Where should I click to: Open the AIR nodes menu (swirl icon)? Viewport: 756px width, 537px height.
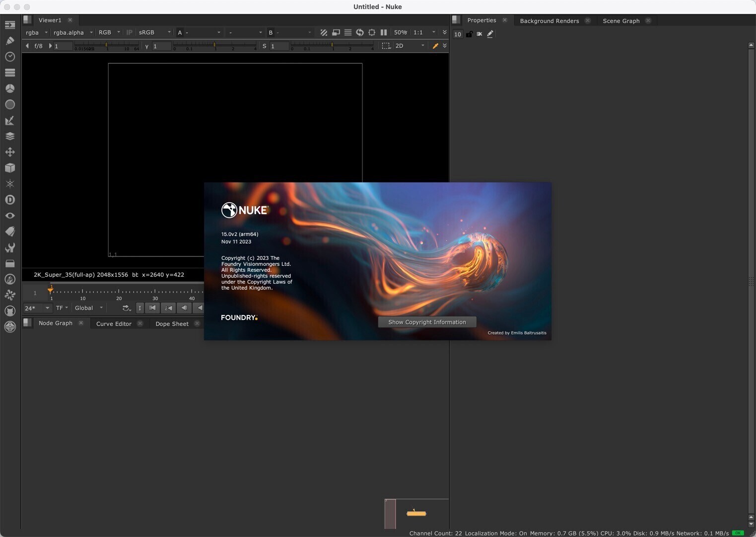(x=10, y=295)
